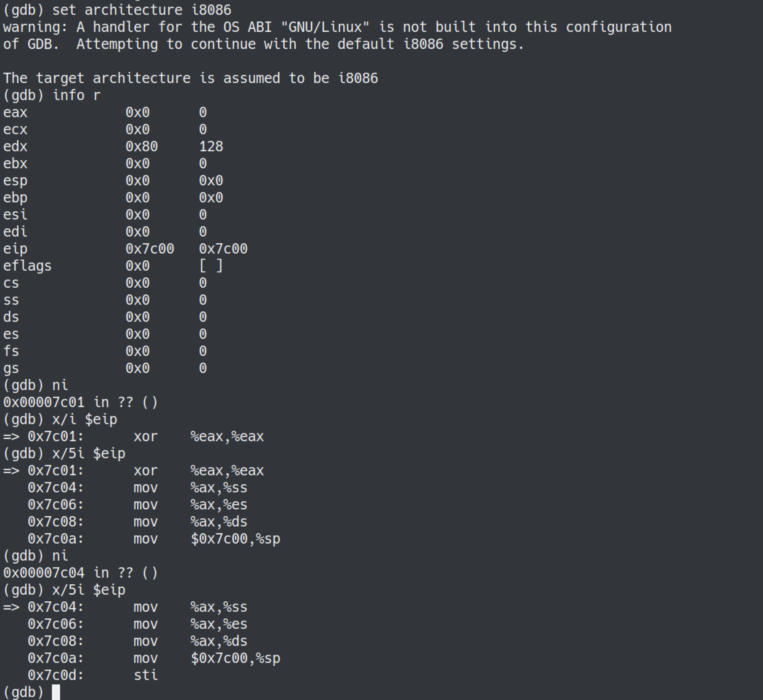Click the gs register name
This screenshot has height=700, width=763.
pyautogui.click(x=11, y=368)
